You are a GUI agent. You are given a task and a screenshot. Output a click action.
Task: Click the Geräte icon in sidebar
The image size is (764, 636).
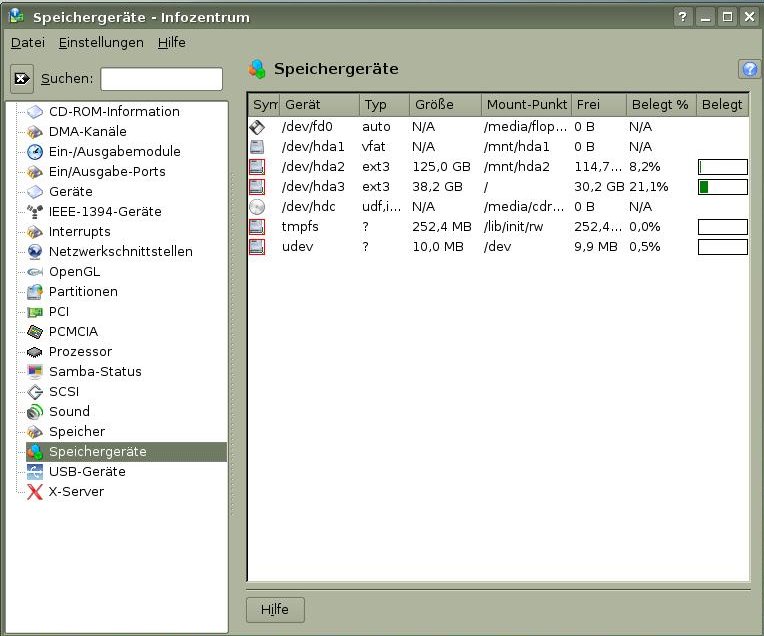(x=35, y=192)
